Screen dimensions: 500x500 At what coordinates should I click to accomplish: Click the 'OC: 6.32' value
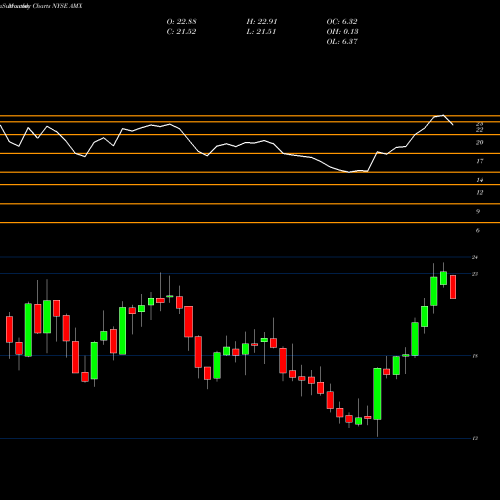pyautogui.click(x=342, y=22)
